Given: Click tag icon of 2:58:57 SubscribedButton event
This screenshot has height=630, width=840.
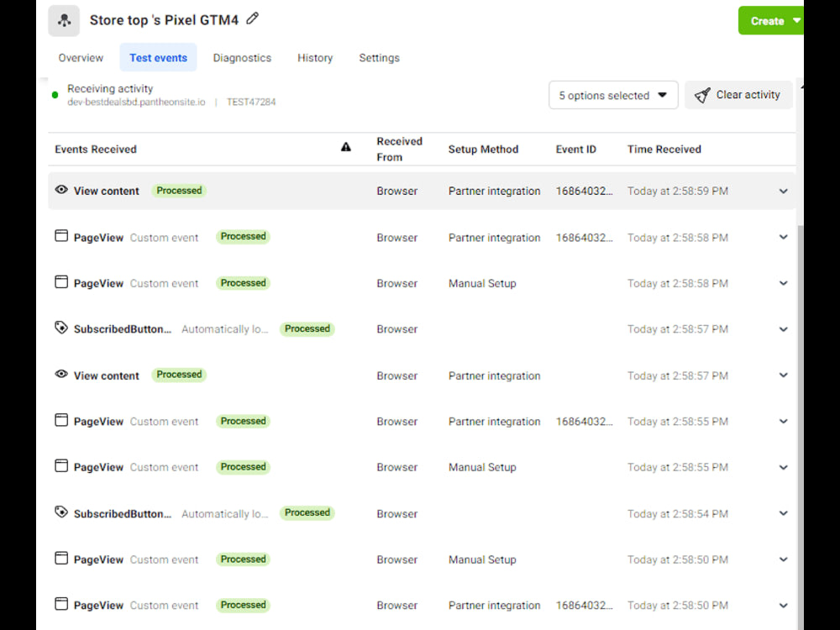Looking at the screenshot, I should [x=61, y=328].
